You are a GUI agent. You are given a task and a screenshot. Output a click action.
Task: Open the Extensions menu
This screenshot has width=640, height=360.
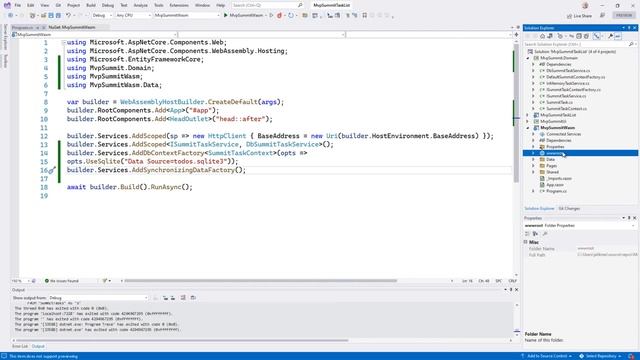point(179,5)
